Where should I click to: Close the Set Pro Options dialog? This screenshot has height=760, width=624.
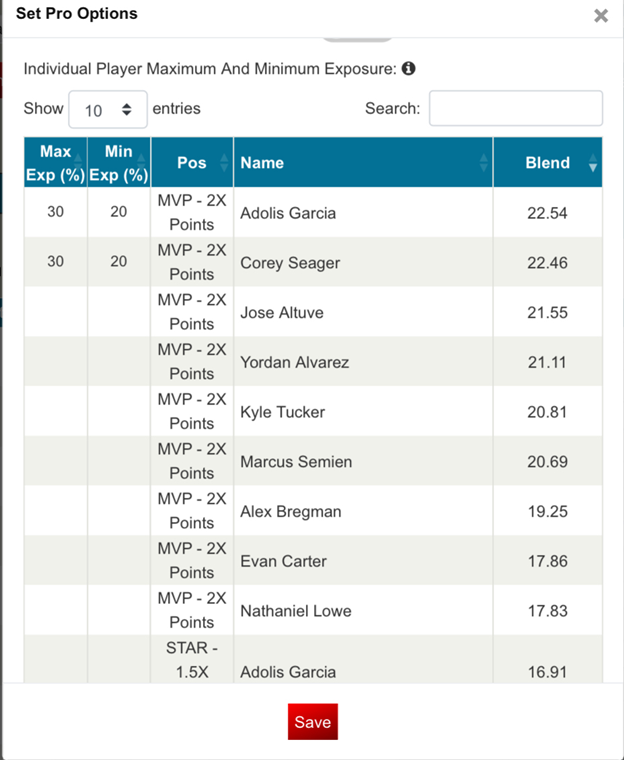pos(601,16)
